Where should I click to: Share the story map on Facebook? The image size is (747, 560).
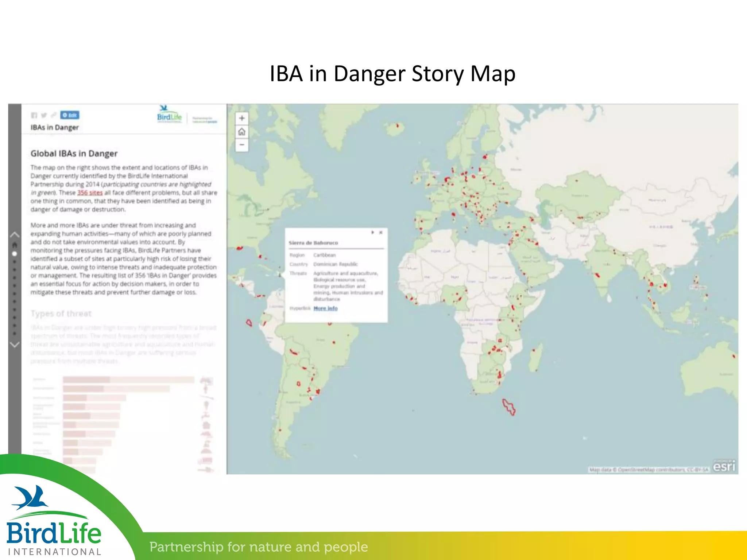pyautogui.click(x=34, y=115)
